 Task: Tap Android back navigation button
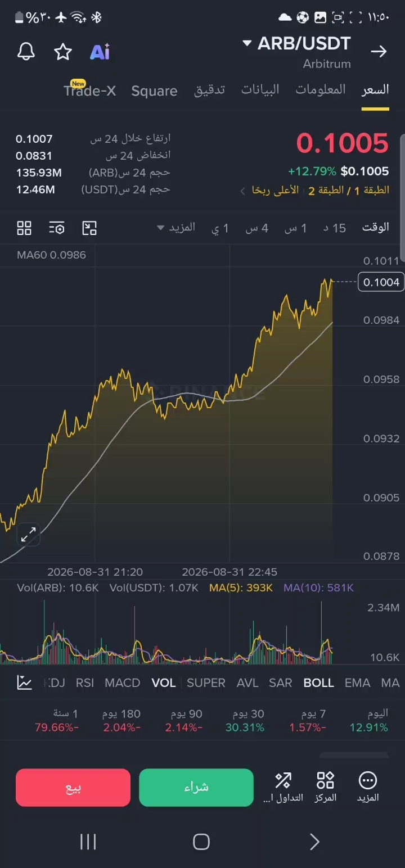pyautogui.click(x=315, y=842)
